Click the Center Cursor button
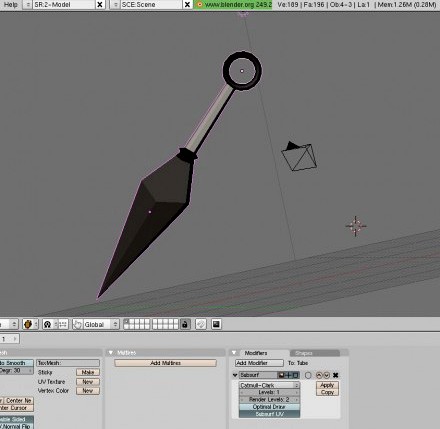This screenshot has height=429, width=440. (16, 408)
